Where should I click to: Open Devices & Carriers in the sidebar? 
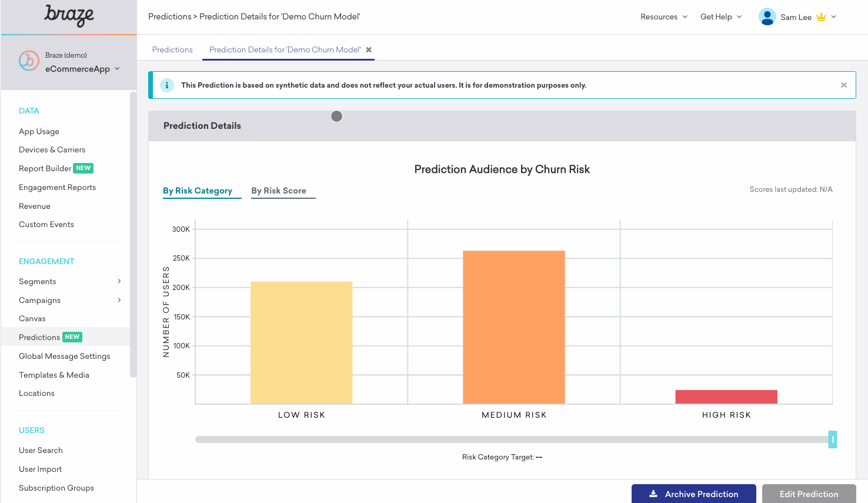52,150
